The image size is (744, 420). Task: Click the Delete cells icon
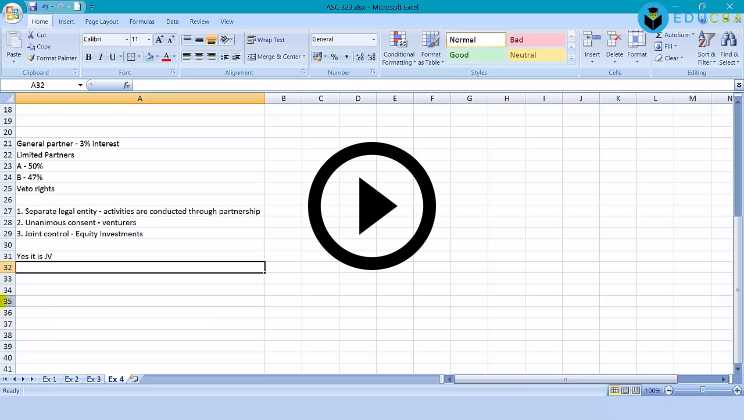click(615, 44)
